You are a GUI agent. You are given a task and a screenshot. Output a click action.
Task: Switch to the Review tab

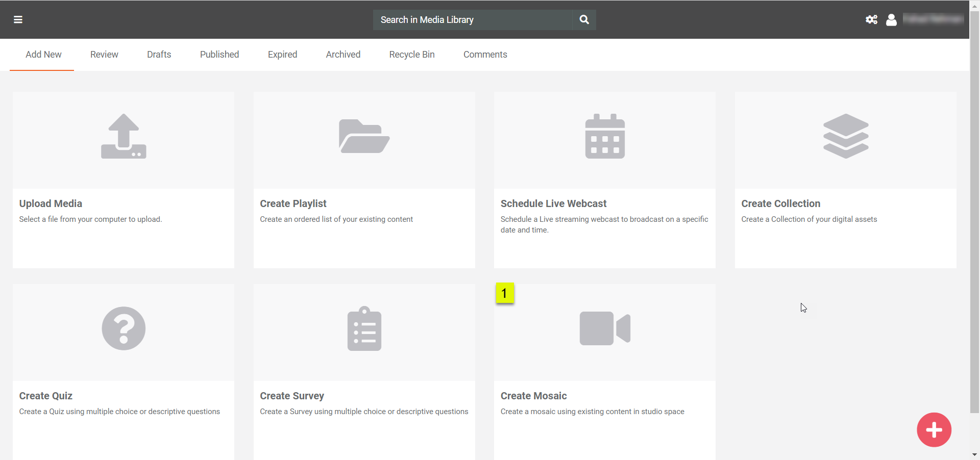coord(104,55)
